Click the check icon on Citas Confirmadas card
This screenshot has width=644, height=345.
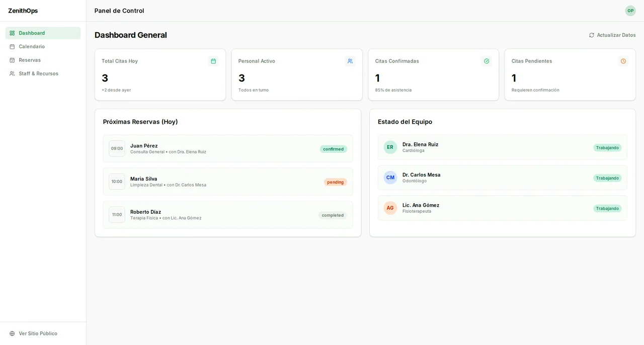pos(487,61)
